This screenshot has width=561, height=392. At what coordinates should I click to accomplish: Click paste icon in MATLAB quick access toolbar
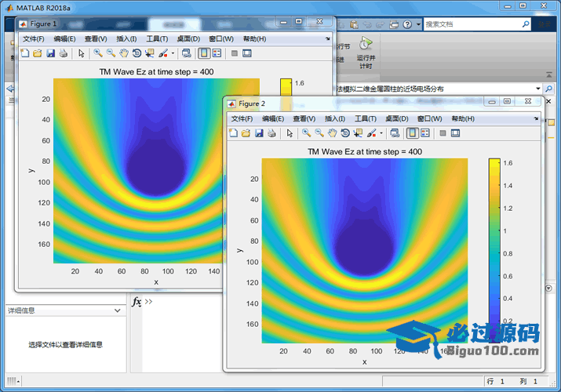(354, 24)
